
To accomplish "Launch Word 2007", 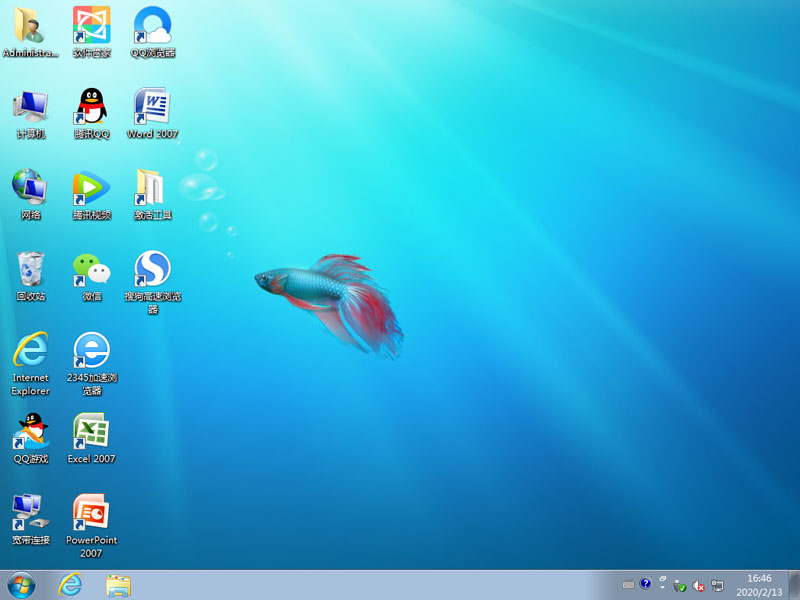I will (x=151, y=110).
